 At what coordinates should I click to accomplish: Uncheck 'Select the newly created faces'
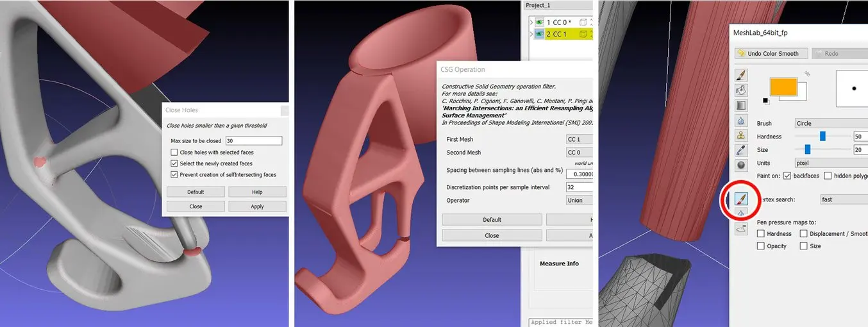[x=174, y=163]
